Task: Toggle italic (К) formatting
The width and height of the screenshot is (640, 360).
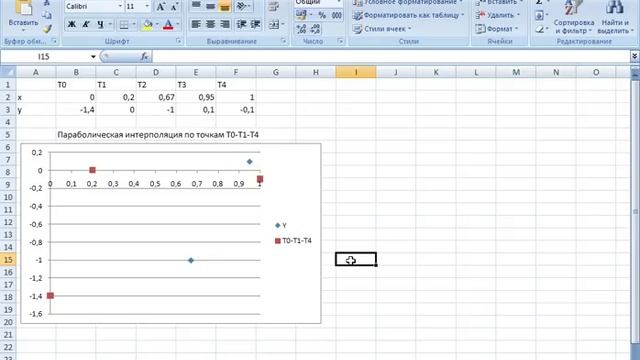Action: [x=86, y=24]
